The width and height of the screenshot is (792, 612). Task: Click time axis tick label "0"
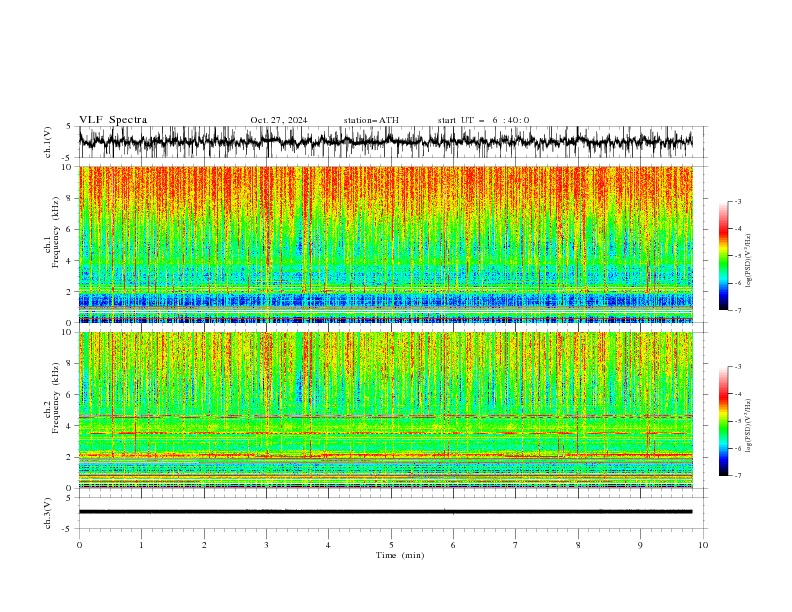click(79, 545)
